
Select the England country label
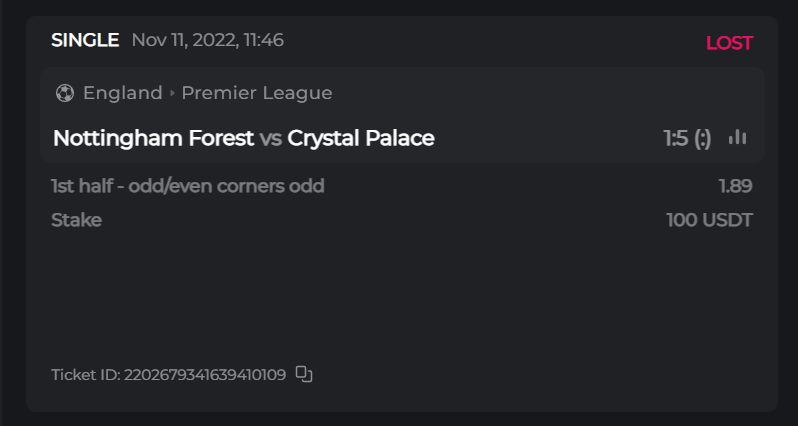[122, 93]
